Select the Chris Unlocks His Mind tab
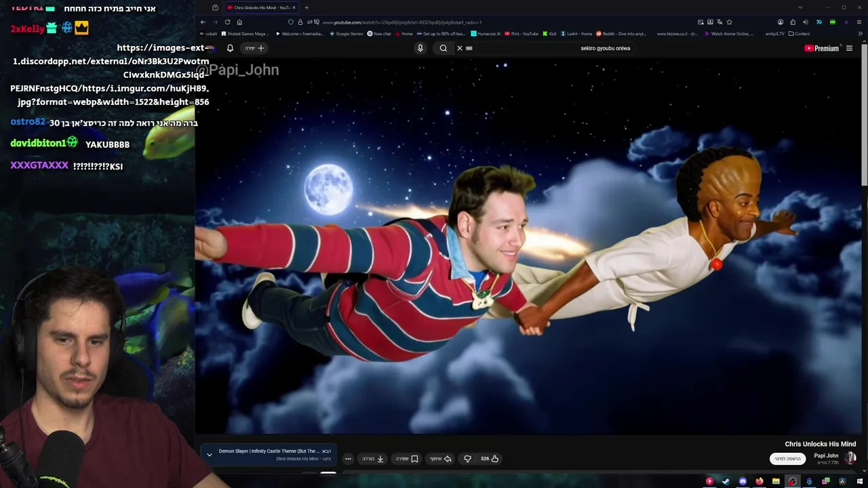868x488 pixels. click(261, 7)
